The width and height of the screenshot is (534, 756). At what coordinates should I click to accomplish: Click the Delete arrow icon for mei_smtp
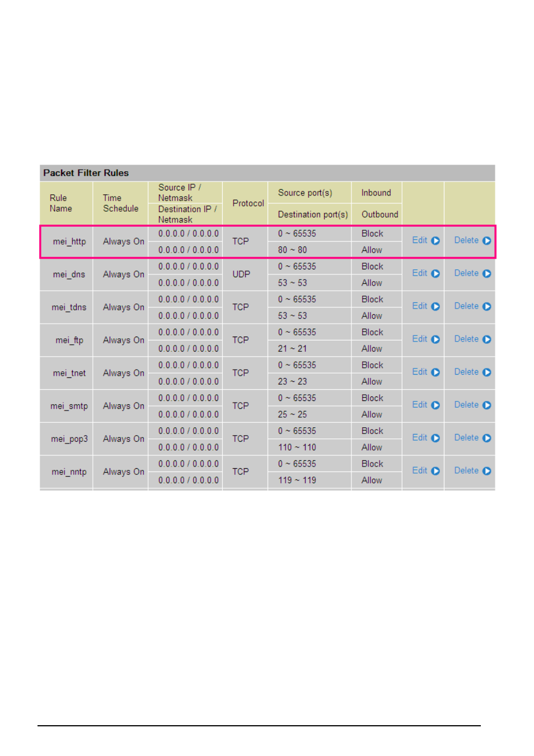pos(487,405)
